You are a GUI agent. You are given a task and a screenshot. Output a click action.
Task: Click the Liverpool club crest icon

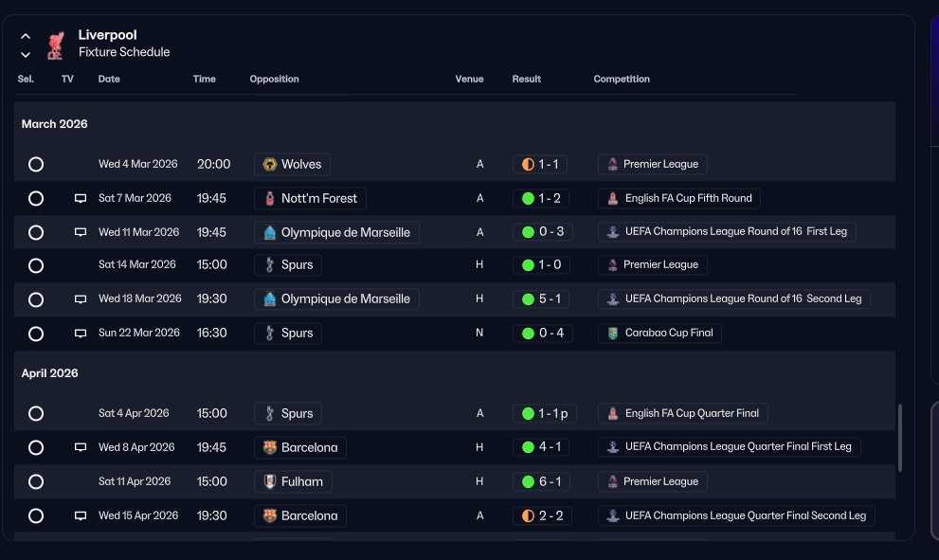coord(56,45)
